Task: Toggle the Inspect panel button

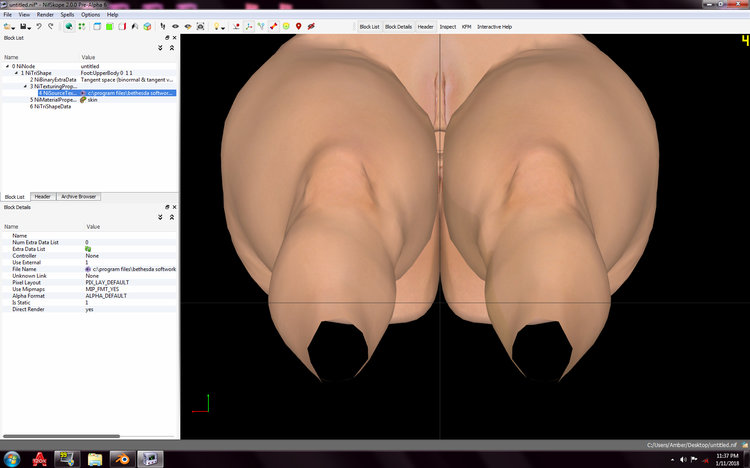Action: (448, 27)
